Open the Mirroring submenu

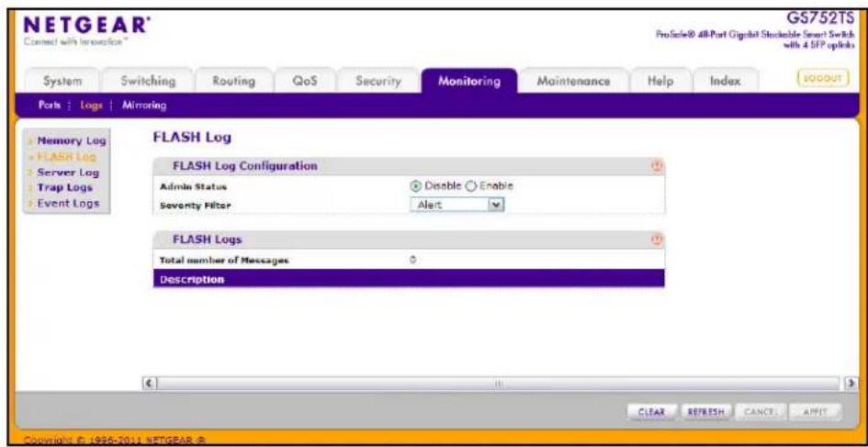(144, 106)
